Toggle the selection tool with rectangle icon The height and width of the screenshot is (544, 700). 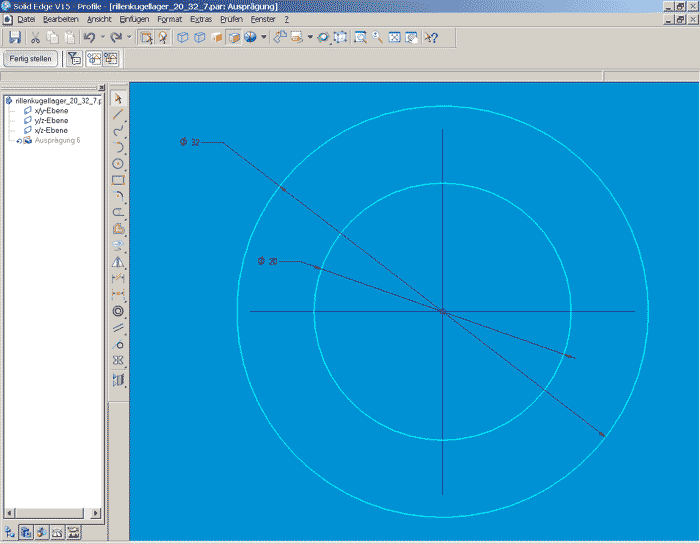click(146, 37)
